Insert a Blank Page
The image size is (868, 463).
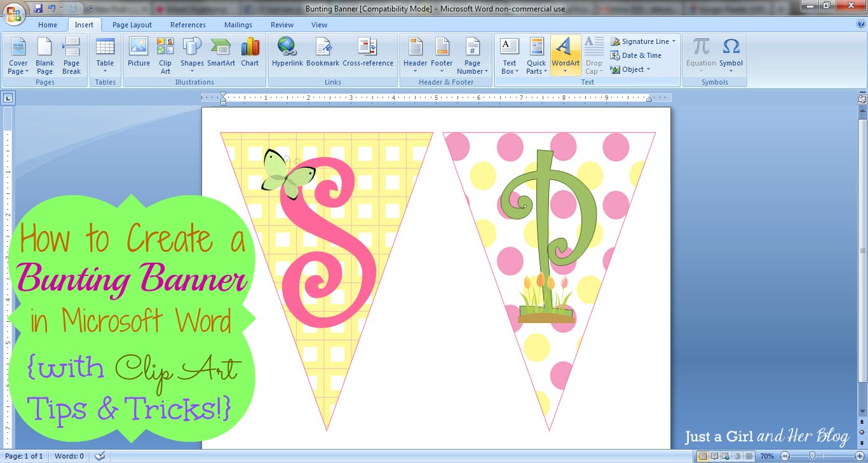tap(44, 56)
